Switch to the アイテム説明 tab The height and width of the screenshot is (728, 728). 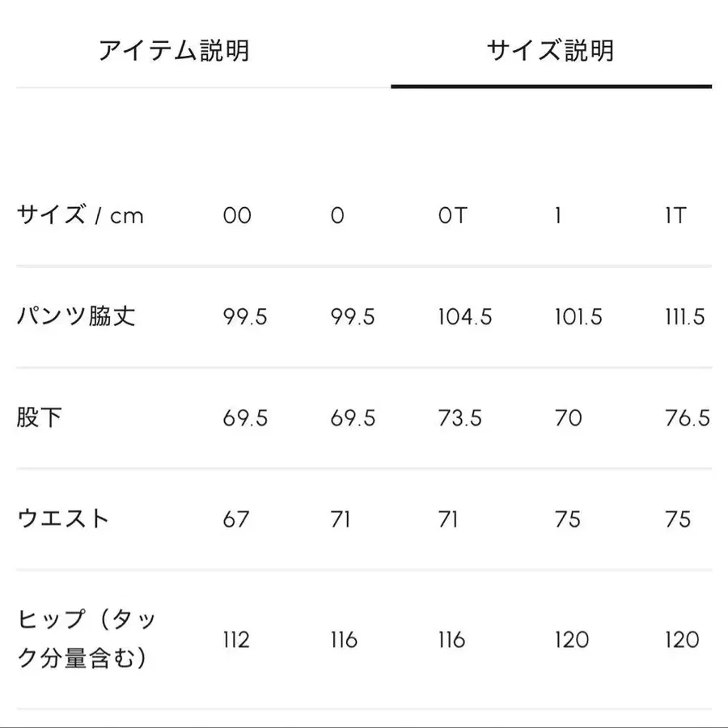[x=174, y=50]
